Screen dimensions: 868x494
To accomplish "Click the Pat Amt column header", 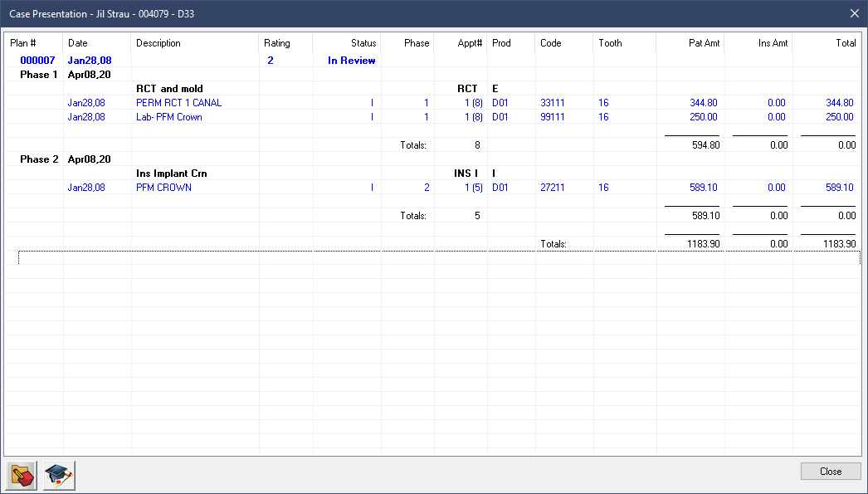I will tap(704, 43).
